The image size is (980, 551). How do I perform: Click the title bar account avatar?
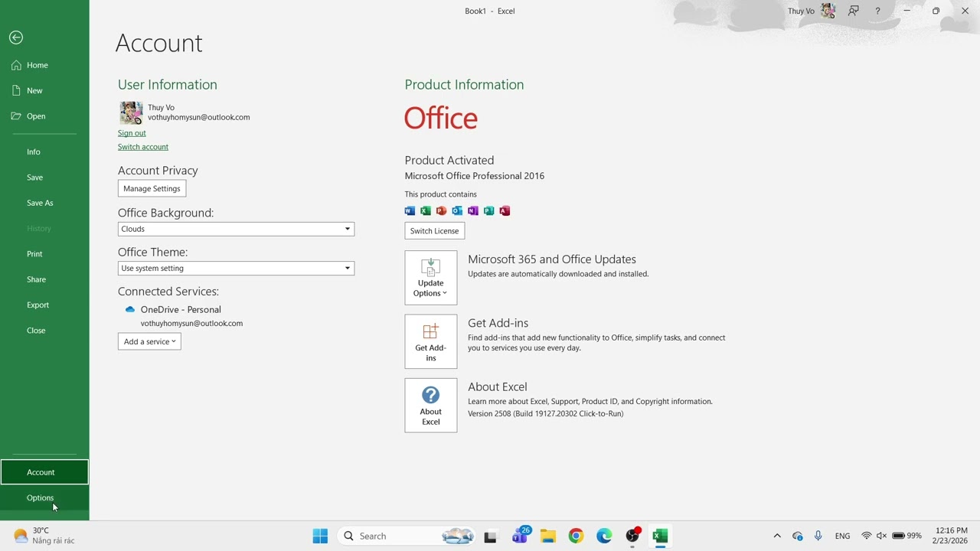pos(828,11)
